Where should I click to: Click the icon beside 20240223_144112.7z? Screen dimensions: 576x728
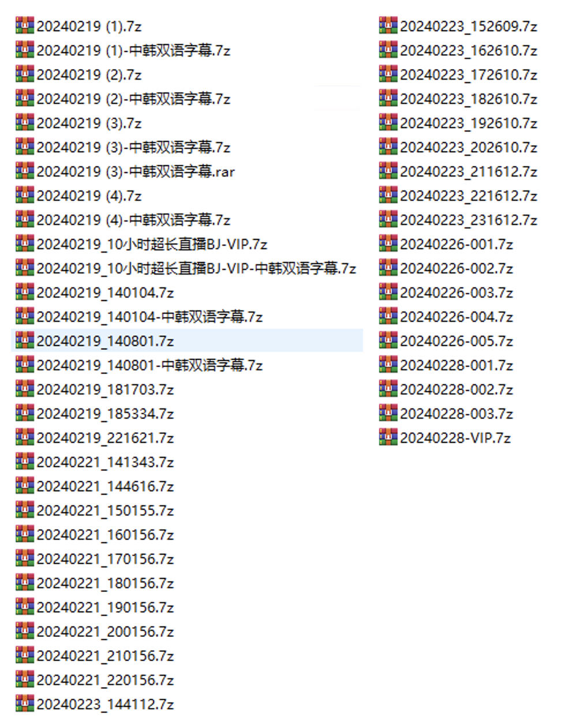pos(25,704)
